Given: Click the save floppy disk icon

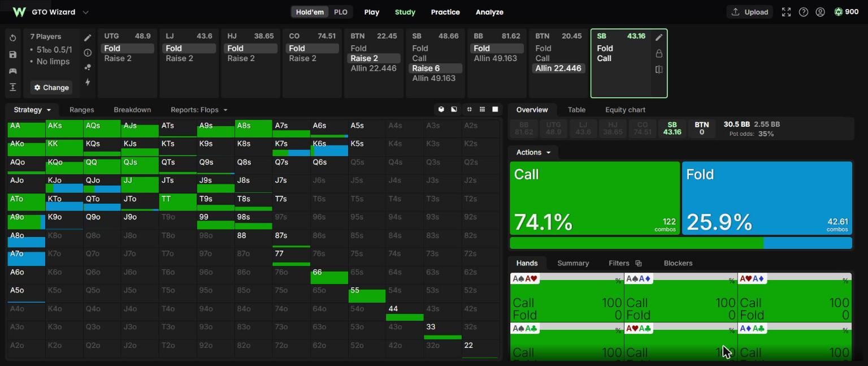Looking at the screenshot, I should (13, 54).
